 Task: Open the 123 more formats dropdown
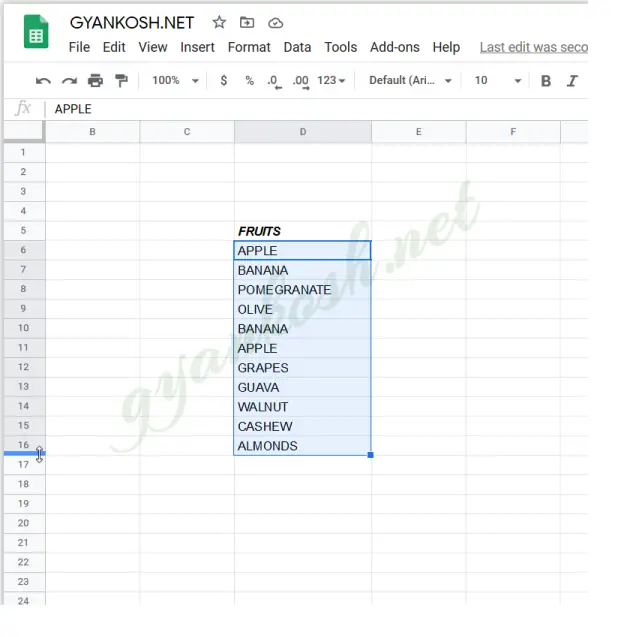[x=331, y=80]
